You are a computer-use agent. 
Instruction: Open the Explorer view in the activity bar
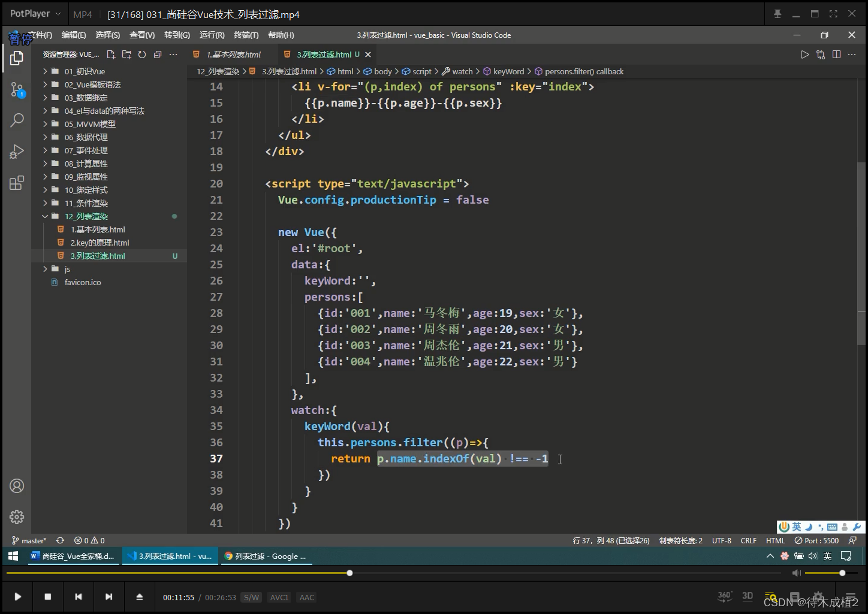click(x=17, y=58)
